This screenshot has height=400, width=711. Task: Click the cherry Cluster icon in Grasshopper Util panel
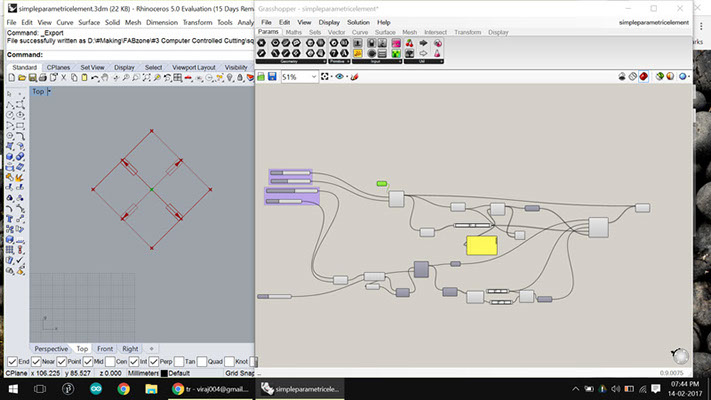(x=409, y=43)
